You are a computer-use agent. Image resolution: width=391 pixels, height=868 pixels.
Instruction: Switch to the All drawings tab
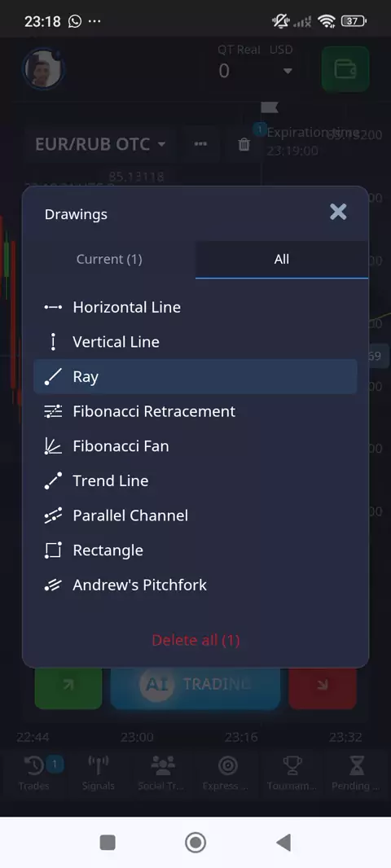coord(282,259)
